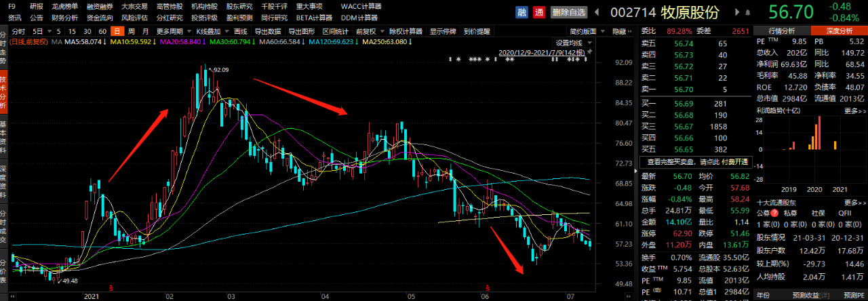Go to previous stock with left arrow

[597, 12]
